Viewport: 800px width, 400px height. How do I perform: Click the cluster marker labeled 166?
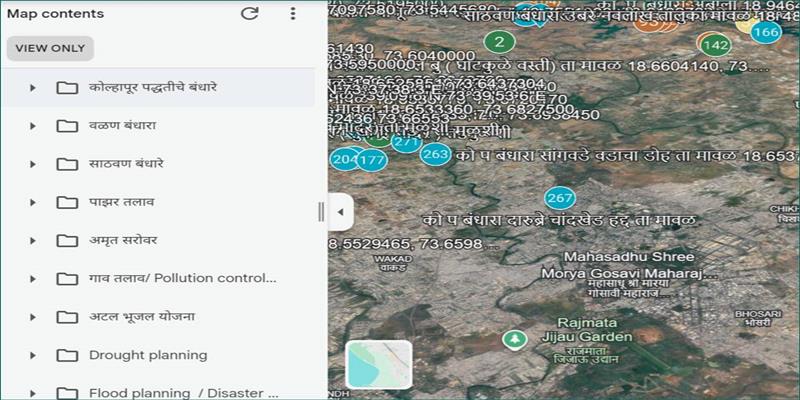(x=766, y=32)
